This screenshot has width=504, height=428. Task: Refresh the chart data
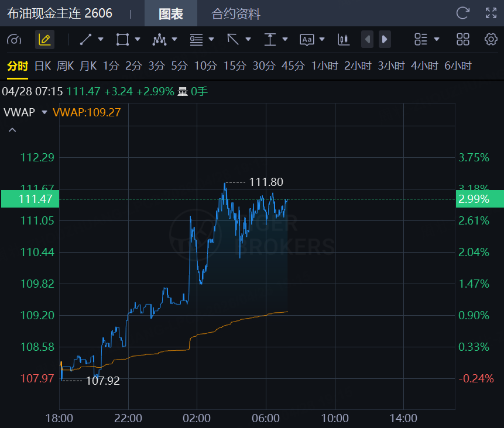(462, 13)
